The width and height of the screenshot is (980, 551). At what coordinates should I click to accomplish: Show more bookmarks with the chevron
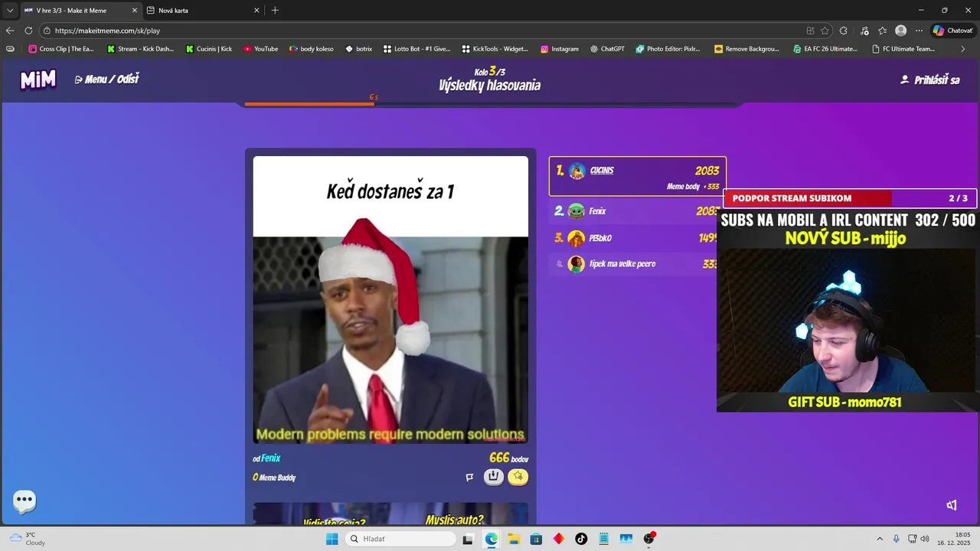[x=963, y=49]
